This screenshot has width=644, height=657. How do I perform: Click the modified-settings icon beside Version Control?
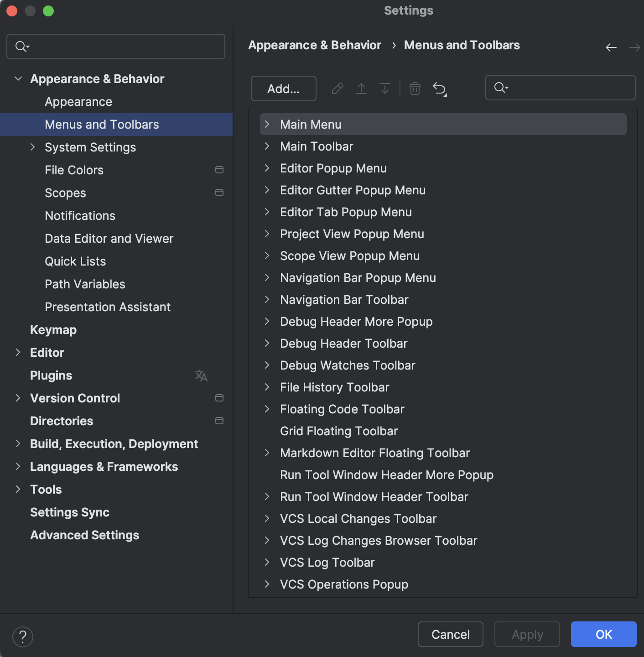[219, 398]
